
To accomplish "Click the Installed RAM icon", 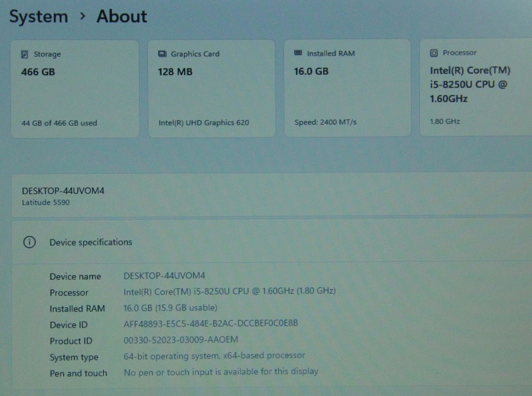I will 298,53.
